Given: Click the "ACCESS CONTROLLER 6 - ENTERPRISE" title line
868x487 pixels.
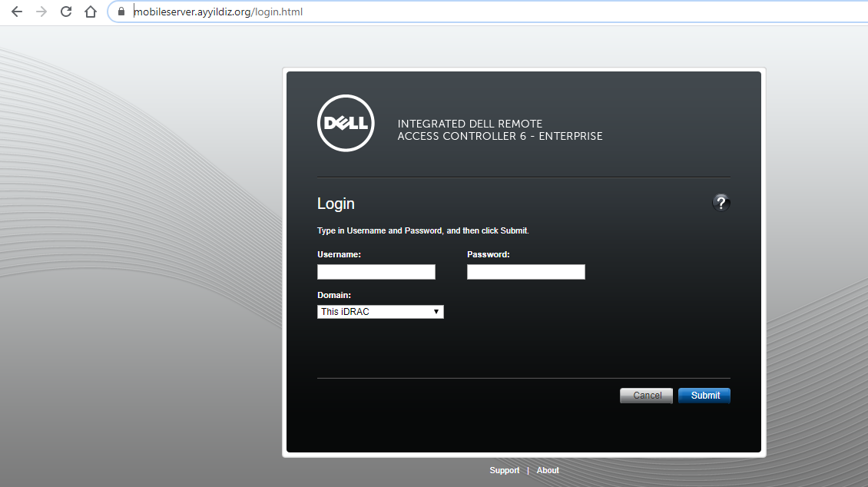Looking at the screenshot, I should [500, 136].
